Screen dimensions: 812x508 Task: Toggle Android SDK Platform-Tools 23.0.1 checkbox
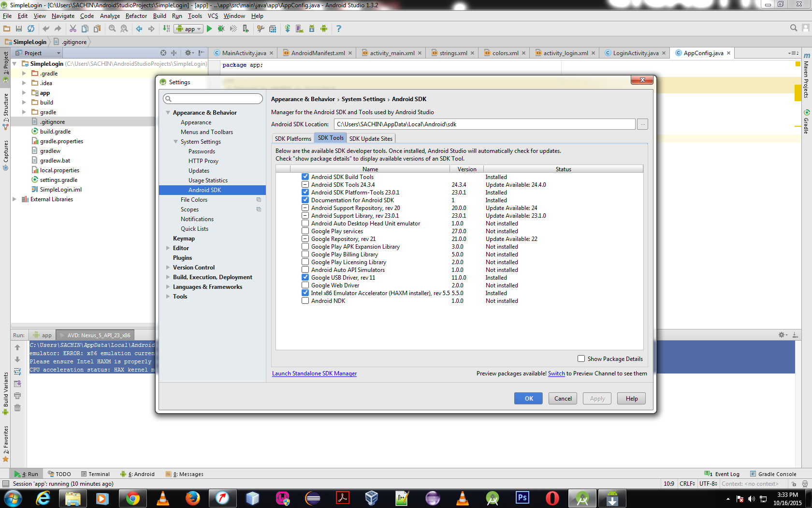click(x=305, y=192)
